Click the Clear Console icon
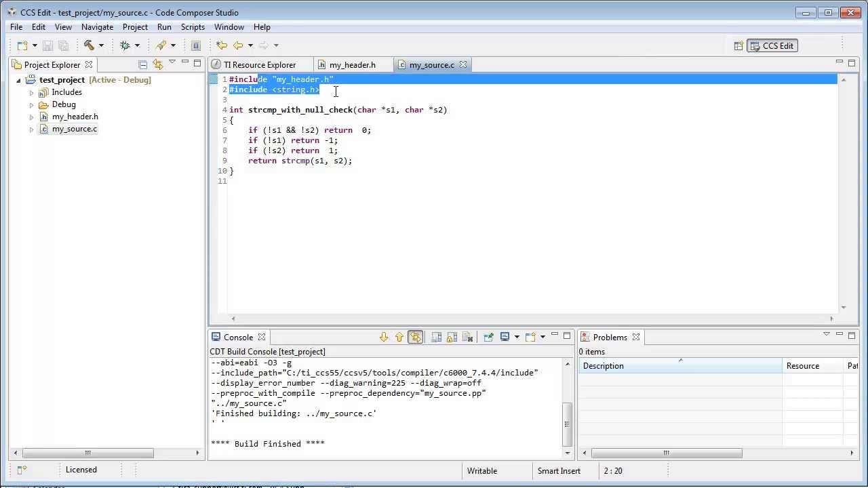Viewport: 868px width, 488px height. 467,337
